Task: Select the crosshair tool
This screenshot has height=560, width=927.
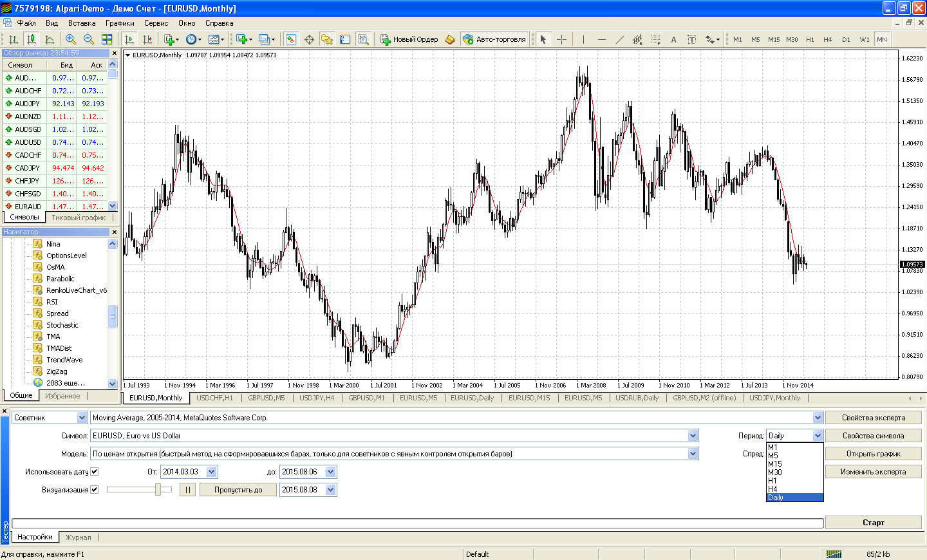Action: click(561, 39)
